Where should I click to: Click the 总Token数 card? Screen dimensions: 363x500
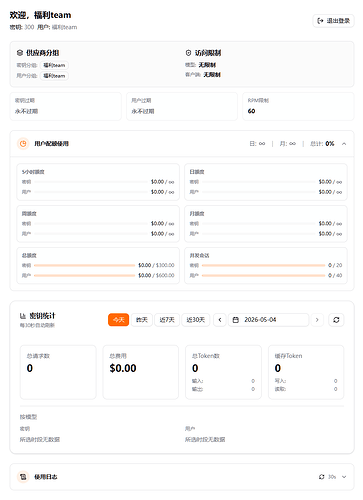tap(223, 372)
